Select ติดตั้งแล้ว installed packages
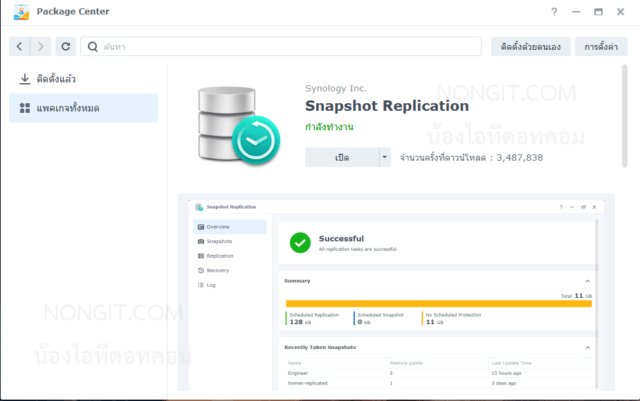The width and height of the screenshot is (640, 401). [84, 79]
